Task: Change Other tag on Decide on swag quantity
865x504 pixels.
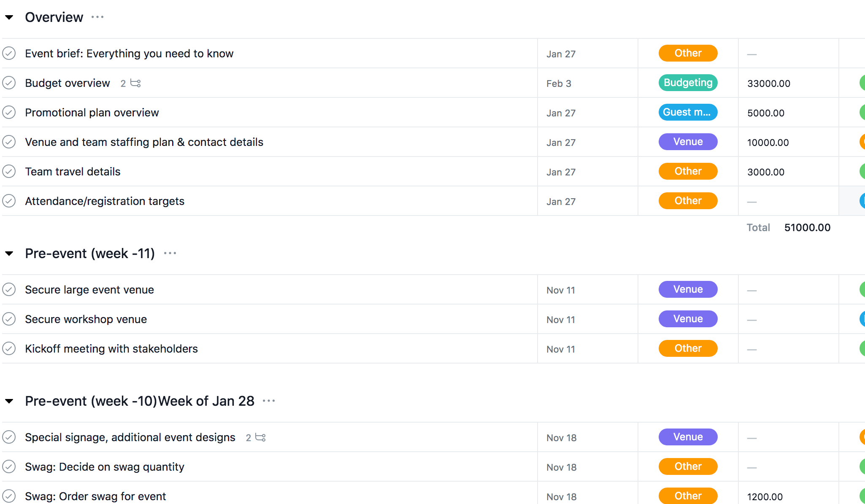Action: (688, 466)
